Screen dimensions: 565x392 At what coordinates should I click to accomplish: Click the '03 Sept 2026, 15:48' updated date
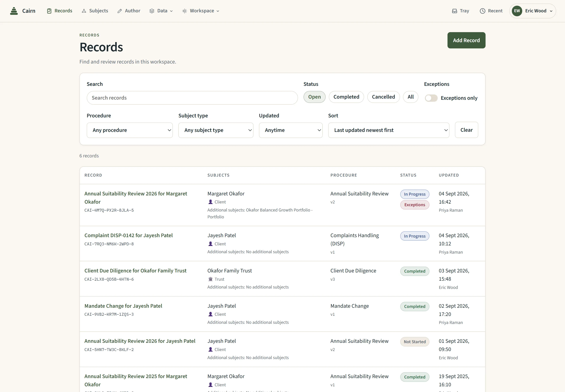454,275
